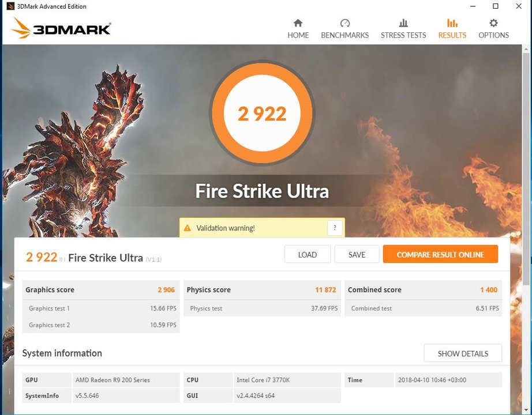532x415 pixels.
Task: Open validation warning help question button
Action: [x=335, y=228]
